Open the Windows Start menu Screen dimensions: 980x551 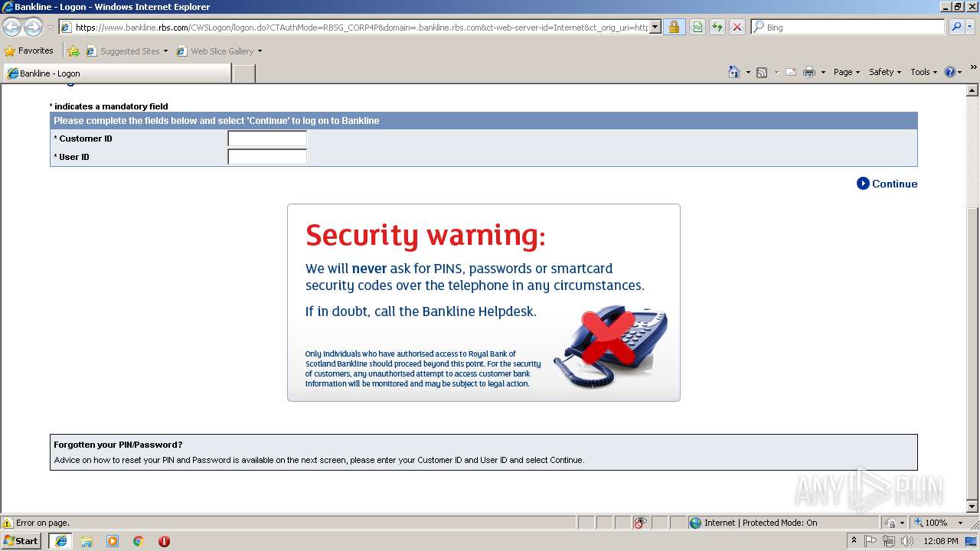pos(21,541)
